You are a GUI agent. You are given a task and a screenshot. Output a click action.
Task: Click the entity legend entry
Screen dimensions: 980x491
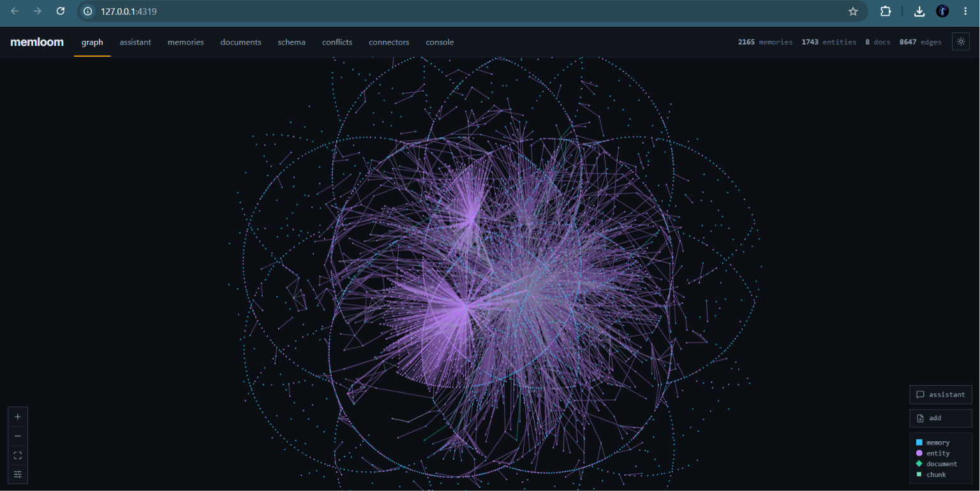click(x=933, y=453)
